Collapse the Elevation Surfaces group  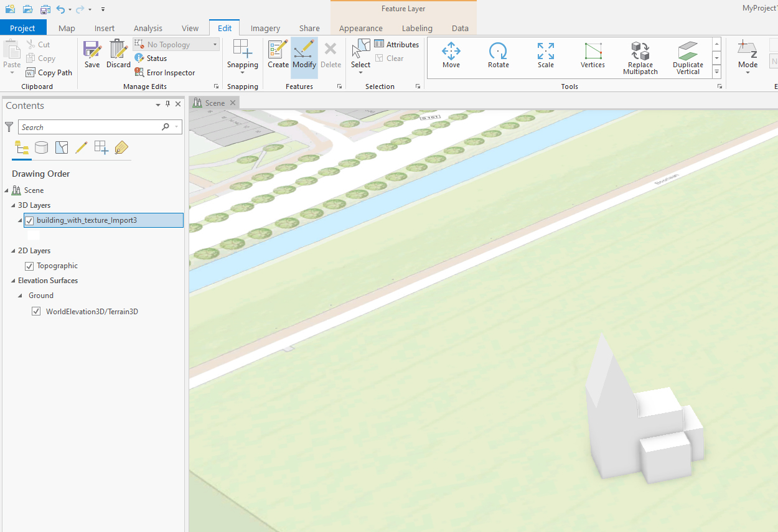click(13, 281)
